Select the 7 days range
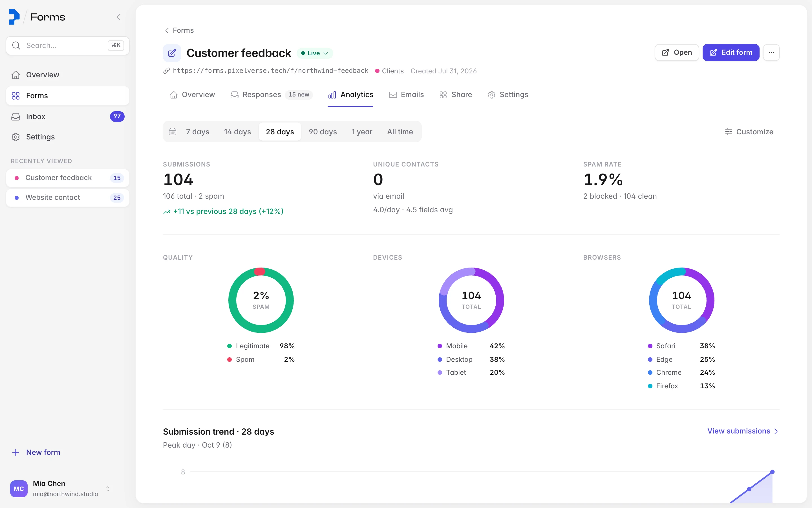Viewport: 812px width, 508px height. 198,132
